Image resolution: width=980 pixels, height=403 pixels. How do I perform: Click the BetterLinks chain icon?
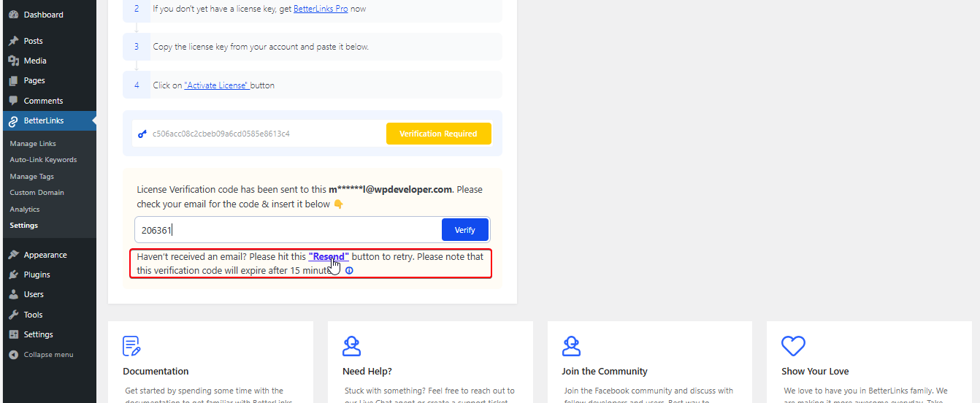point(13,120)
